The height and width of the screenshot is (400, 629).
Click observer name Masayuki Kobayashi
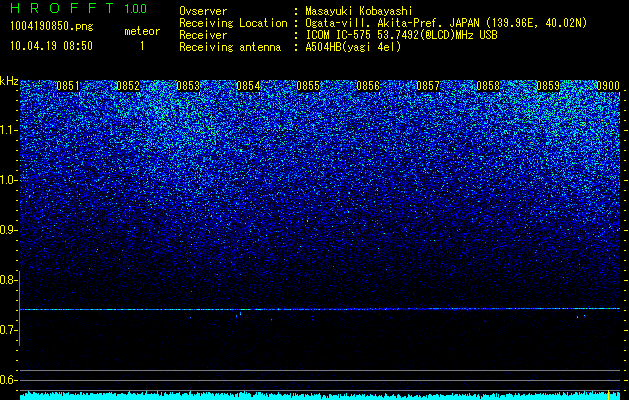click(x=359, y=11)
